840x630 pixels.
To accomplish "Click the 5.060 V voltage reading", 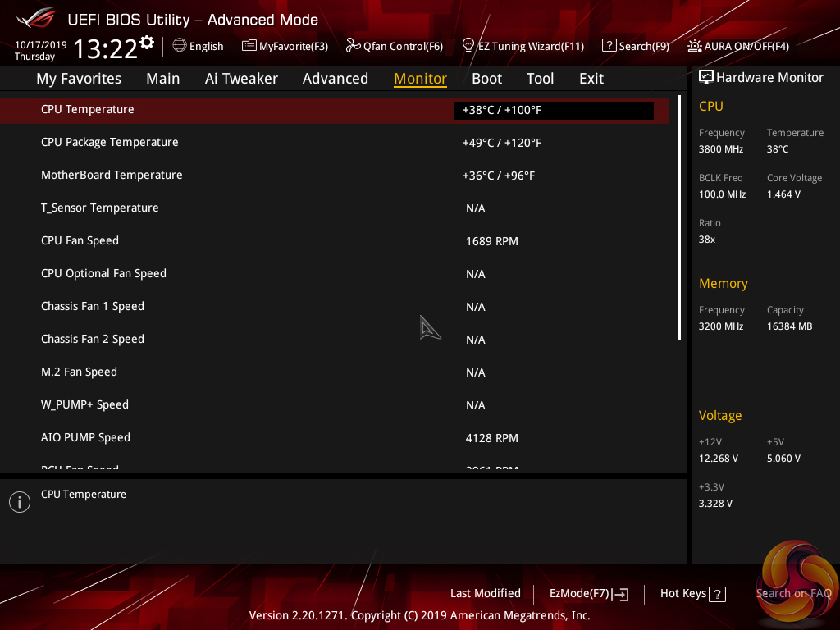I will (783, 459).
